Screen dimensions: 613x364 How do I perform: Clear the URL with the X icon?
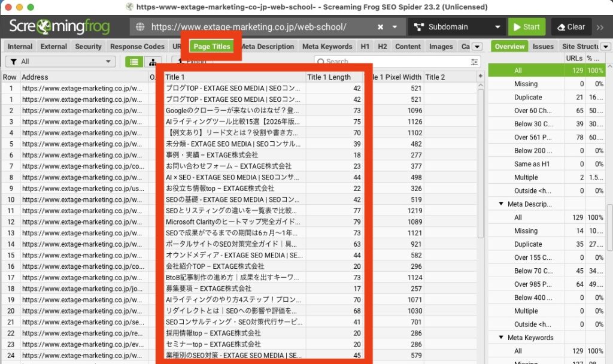(380, 27)
